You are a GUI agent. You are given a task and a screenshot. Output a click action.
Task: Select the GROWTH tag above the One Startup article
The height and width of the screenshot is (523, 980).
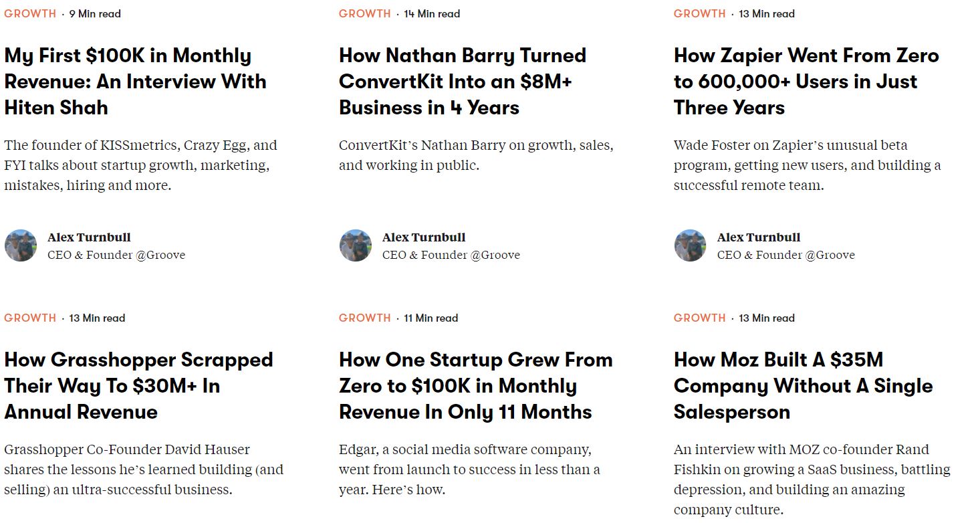click(x=365, y=318)
